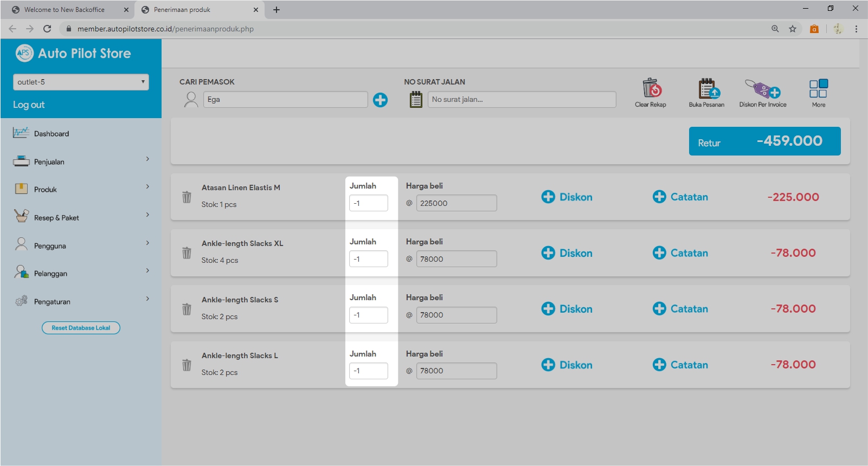Bookmark this page with star icon
Screen dimensions: 868x466
(792, 29)
